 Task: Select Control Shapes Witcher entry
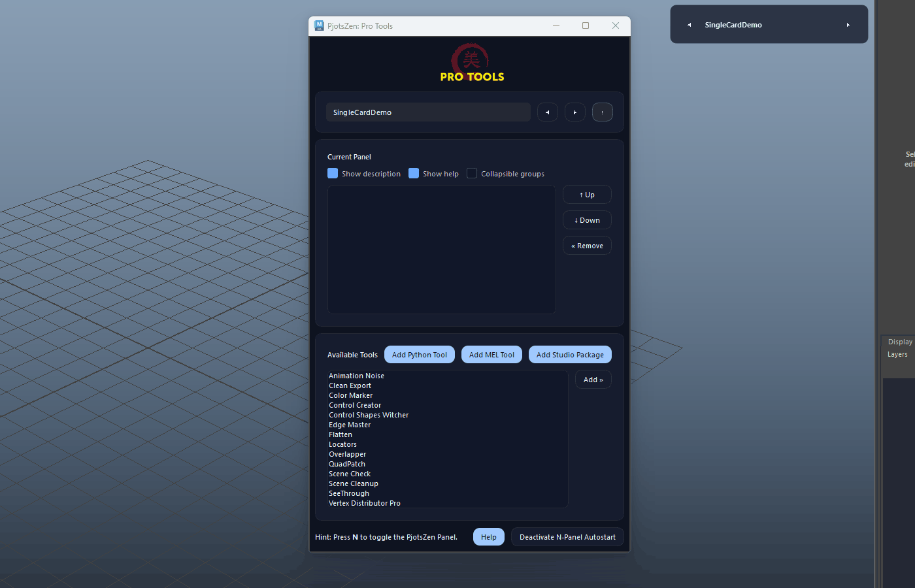coord(369,415)
